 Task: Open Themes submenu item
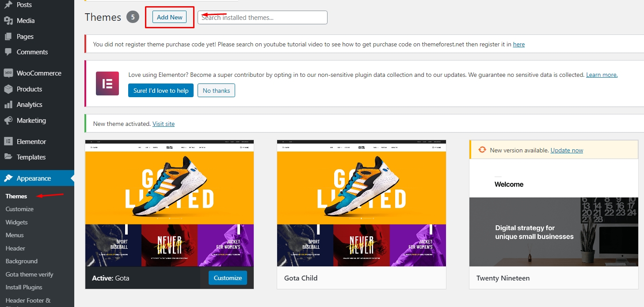[16, 196]
